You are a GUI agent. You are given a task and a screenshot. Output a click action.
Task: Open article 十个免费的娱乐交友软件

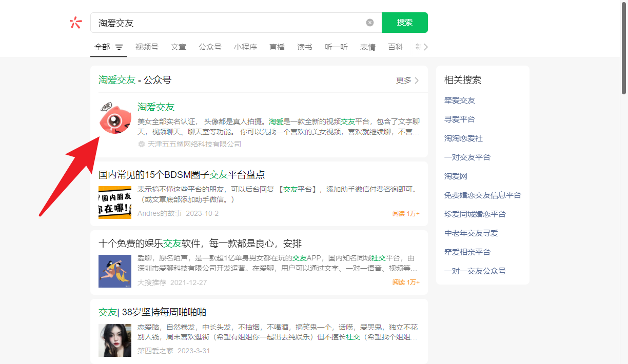(x=200, y=244)
